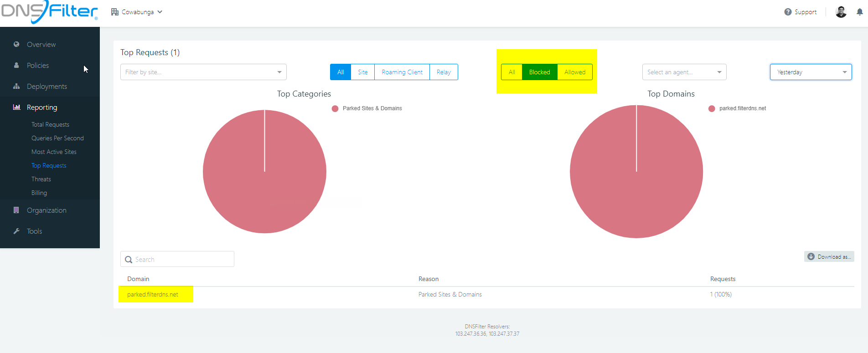The height and width of the screenshot is (353, 868).
Task: Click the Parked Sites & Domains legend label
Action: point(372,108)
